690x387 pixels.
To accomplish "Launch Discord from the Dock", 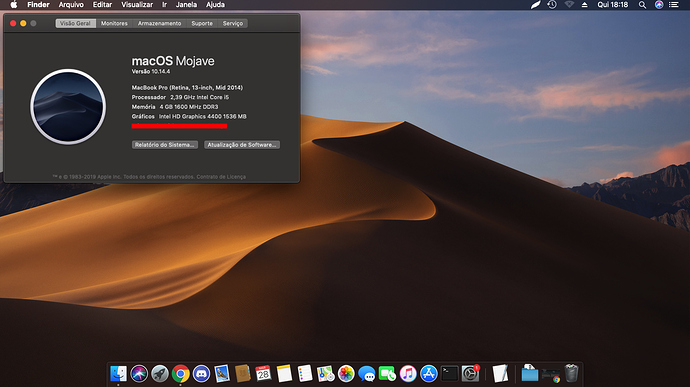I will [201, 374].
